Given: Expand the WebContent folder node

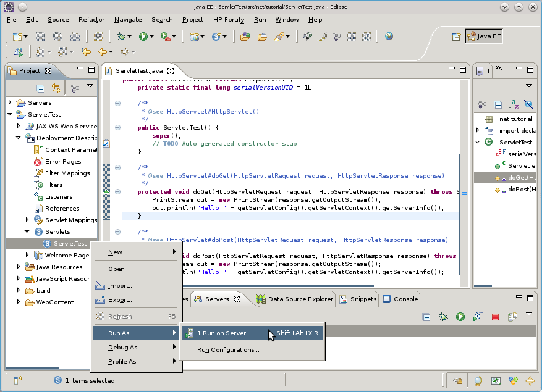Looking at the screenshot, I should [19, 302].
